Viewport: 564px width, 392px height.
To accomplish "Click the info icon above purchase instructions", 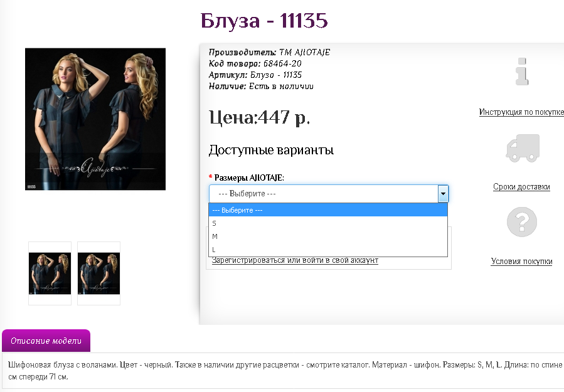I will point(521,72).
